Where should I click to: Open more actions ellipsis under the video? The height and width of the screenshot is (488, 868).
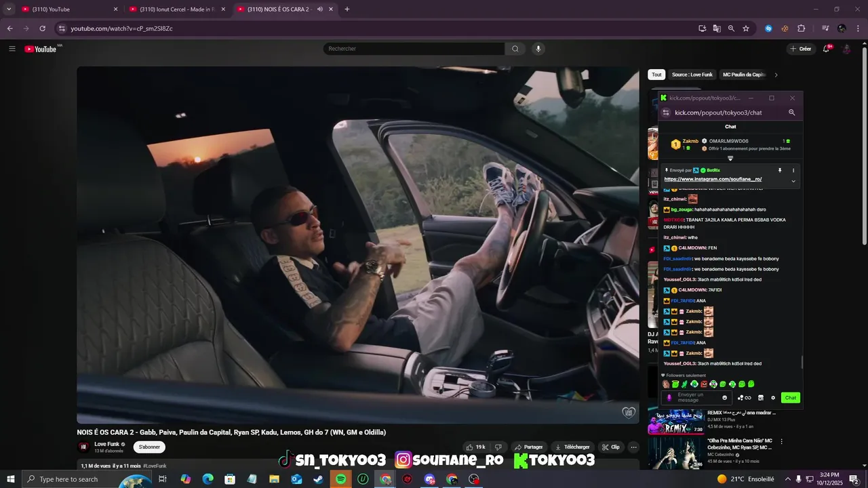click(x=633, y=447)
